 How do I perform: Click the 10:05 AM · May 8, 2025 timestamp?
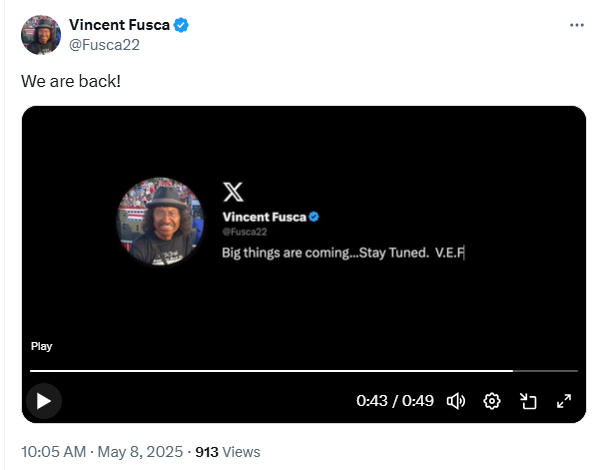click(100, 452)
